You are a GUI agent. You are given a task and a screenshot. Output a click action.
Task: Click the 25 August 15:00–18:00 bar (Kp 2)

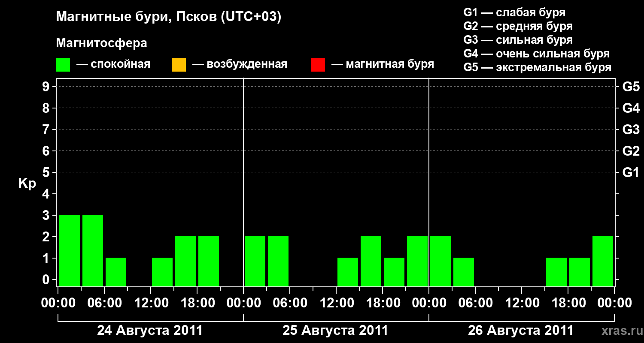(371, 261)
